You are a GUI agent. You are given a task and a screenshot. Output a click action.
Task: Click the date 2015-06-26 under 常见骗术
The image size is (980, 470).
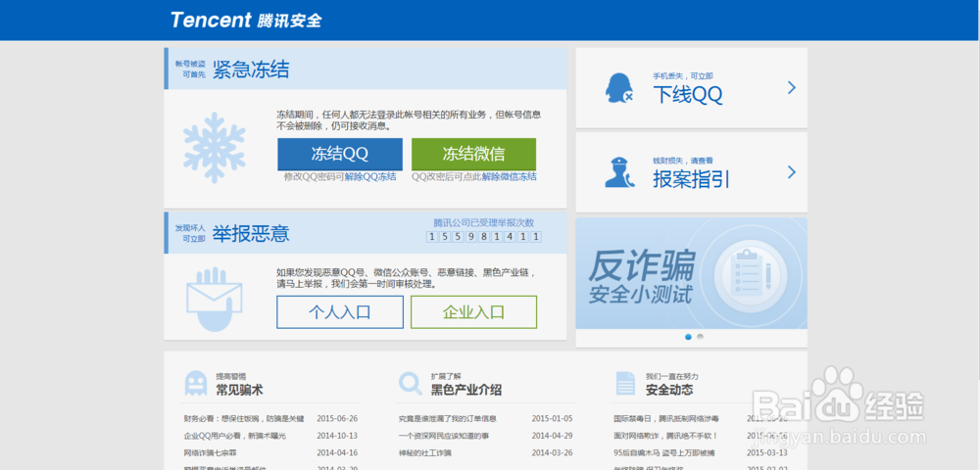(x=337, y=419)
